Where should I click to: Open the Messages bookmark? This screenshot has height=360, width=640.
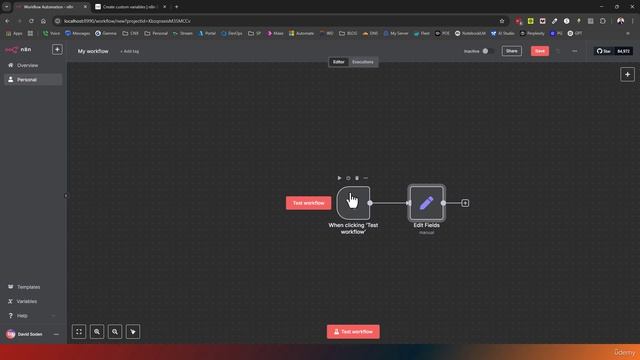click(x=78, y=33)
